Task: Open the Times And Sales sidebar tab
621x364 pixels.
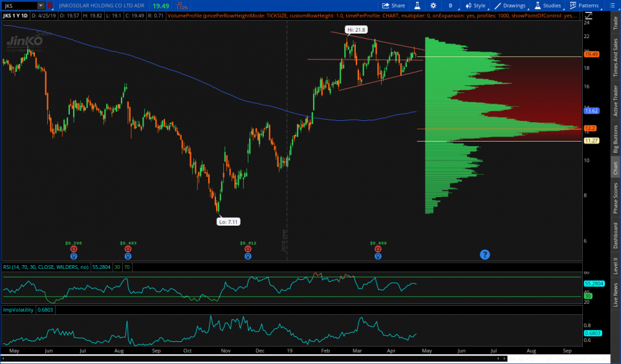Action: 615,58
